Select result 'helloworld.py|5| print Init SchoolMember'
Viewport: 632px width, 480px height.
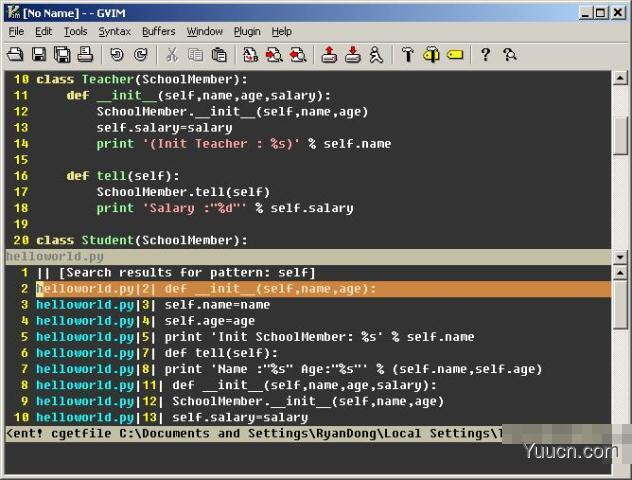(x=308, y=337)
